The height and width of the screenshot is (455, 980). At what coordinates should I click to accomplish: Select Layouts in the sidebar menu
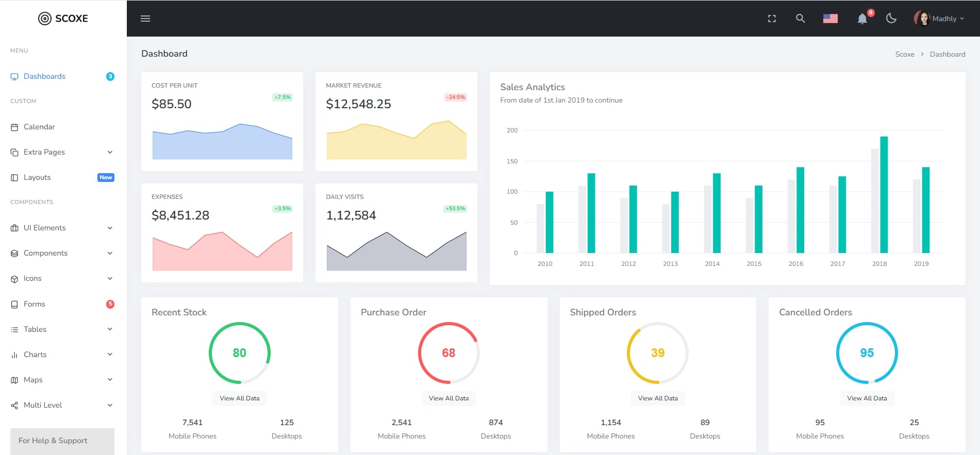(37, 177)
